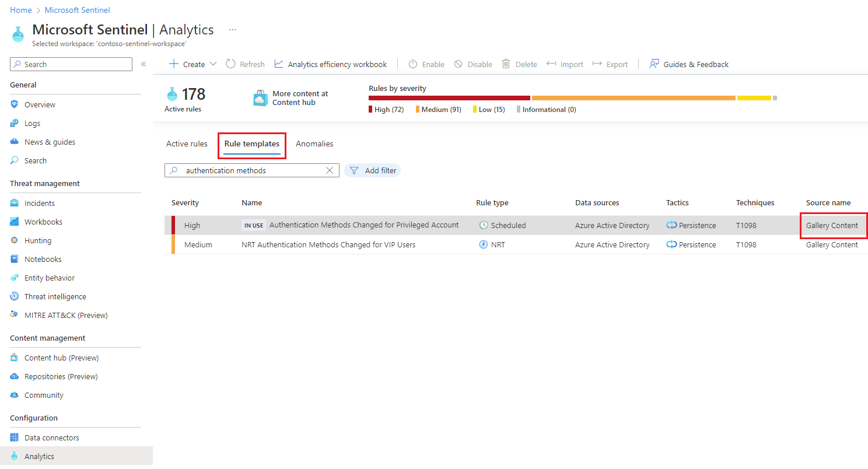Click the NRT rule type cell
The width and height of the screenshot is (868, 469).
492,244
